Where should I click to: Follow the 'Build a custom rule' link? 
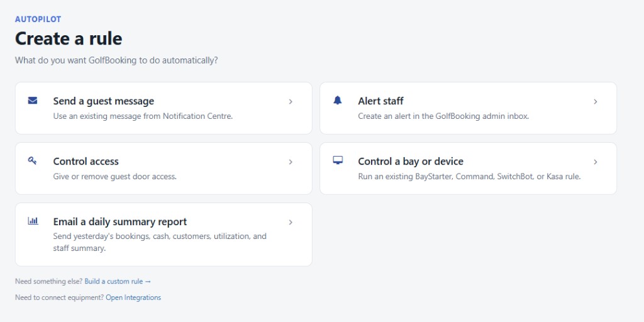(x=118, y=281)
